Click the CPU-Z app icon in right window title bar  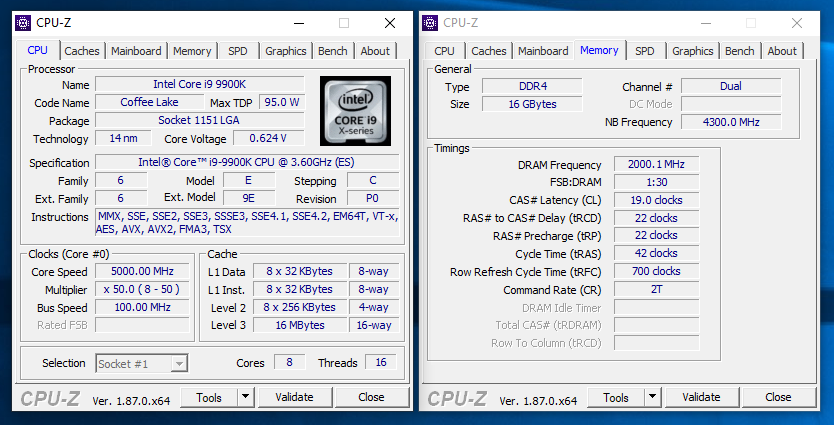click(x=430, y=23)
